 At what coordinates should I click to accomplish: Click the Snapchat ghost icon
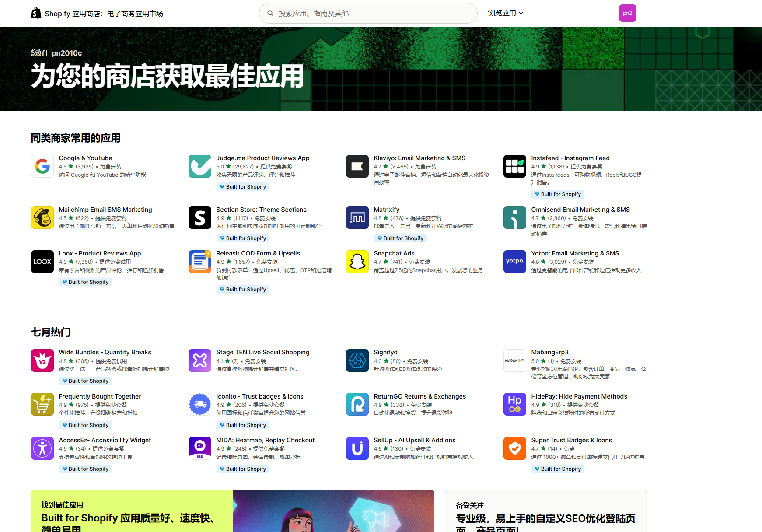click(357, 262)
